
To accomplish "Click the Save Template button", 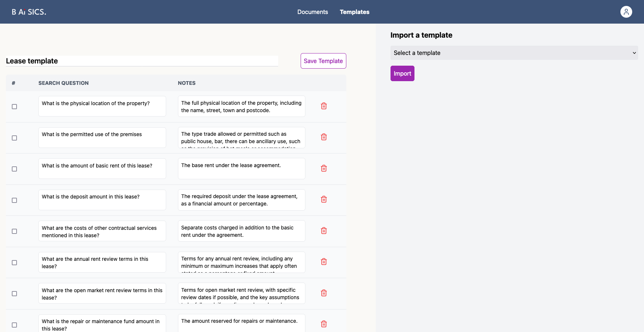I will pos(323,61).
